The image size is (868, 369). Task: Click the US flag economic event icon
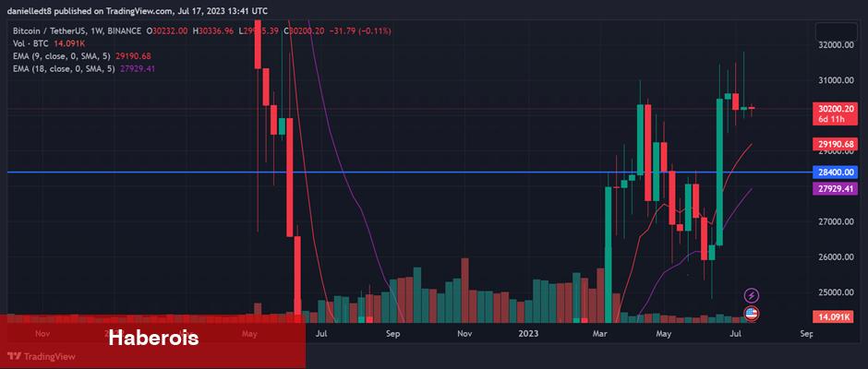(752, 314)
